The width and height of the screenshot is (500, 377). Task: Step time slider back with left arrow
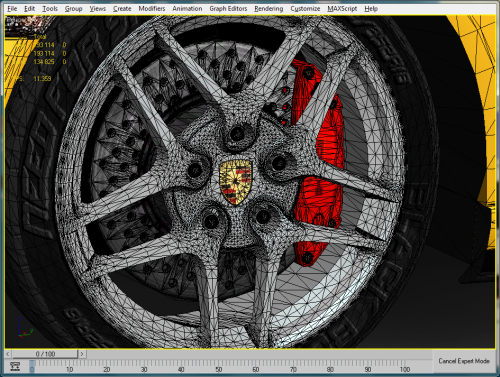pyautogui.click(x=8, y=354)
